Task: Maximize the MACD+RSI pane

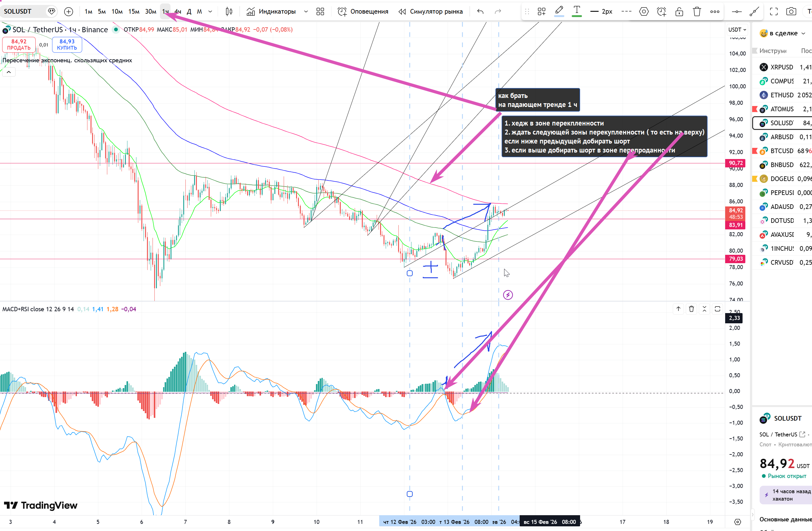Action: coord(717,309)
